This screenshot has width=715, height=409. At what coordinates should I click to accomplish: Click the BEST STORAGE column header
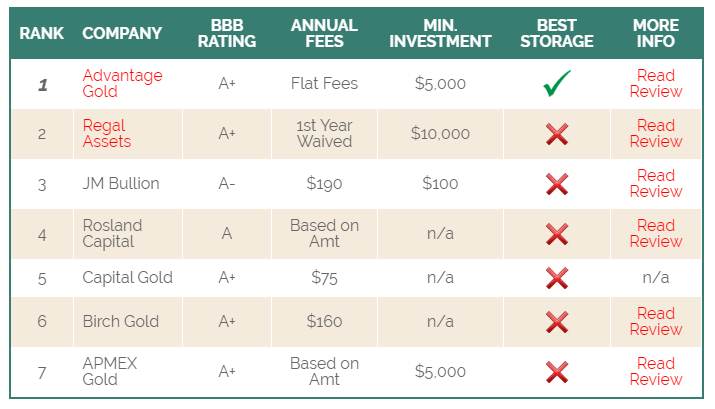coord(557,33)
